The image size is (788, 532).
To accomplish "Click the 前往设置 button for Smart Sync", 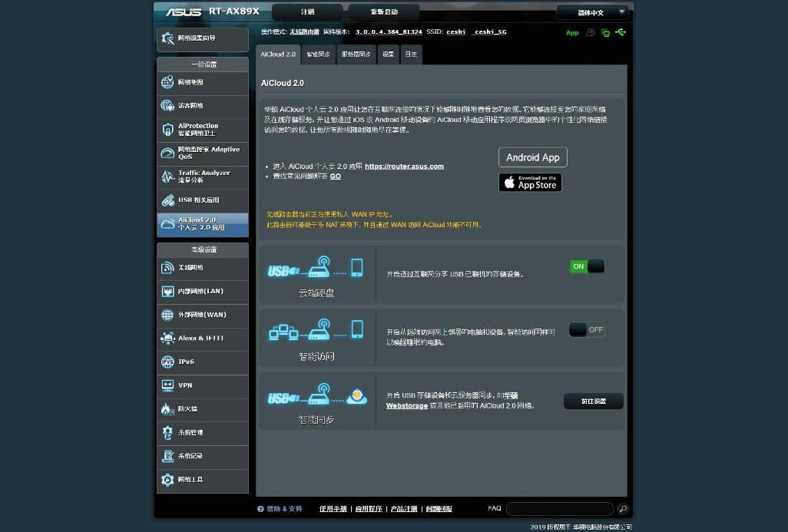I will 593,401.
